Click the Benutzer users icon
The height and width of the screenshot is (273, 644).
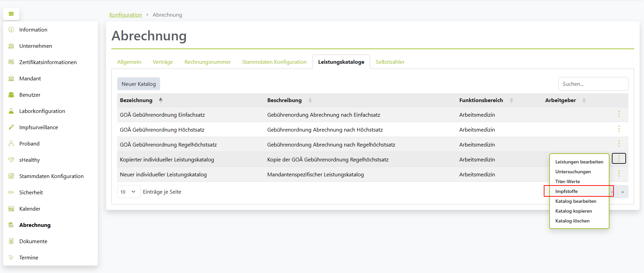click(11, 95)
